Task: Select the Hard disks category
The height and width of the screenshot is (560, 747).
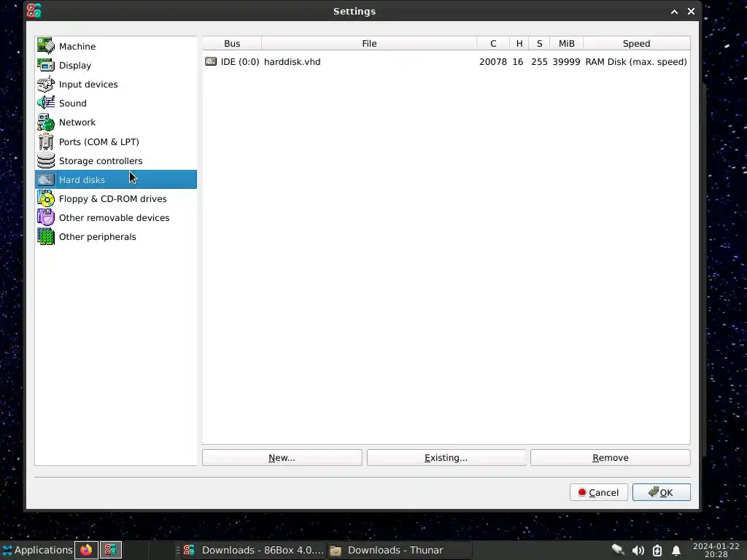Action: pos(116,179)
